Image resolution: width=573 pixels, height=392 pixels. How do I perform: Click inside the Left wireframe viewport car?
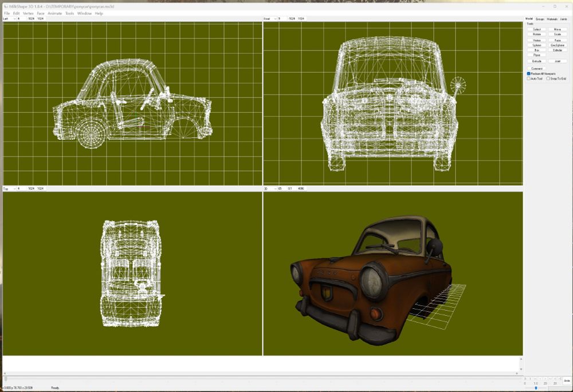[133, 104]
